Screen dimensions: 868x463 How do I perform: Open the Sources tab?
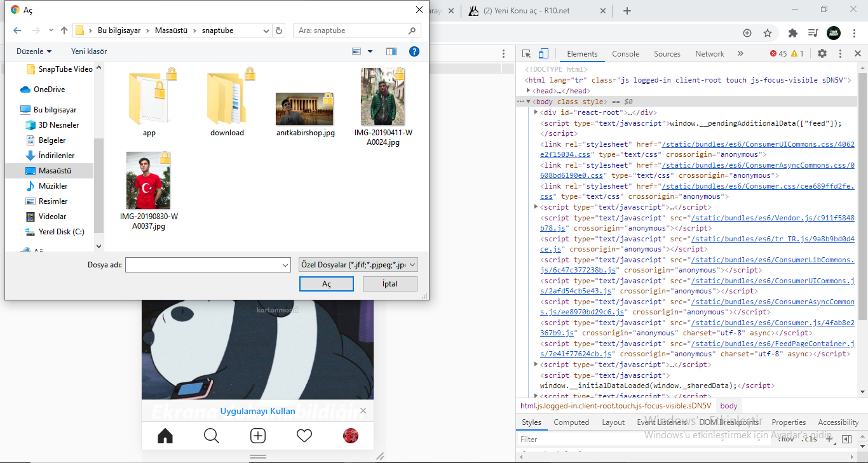click(x=667, y=54)
